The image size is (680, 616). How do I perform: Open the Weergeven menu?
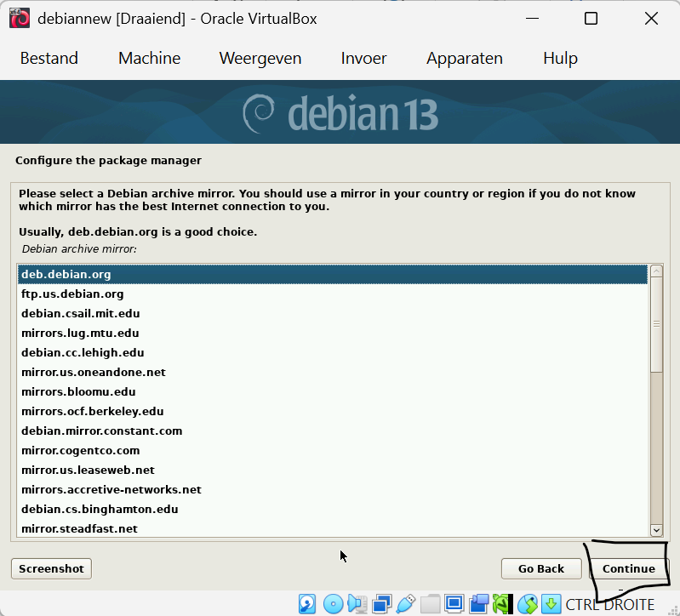[260, 58]
